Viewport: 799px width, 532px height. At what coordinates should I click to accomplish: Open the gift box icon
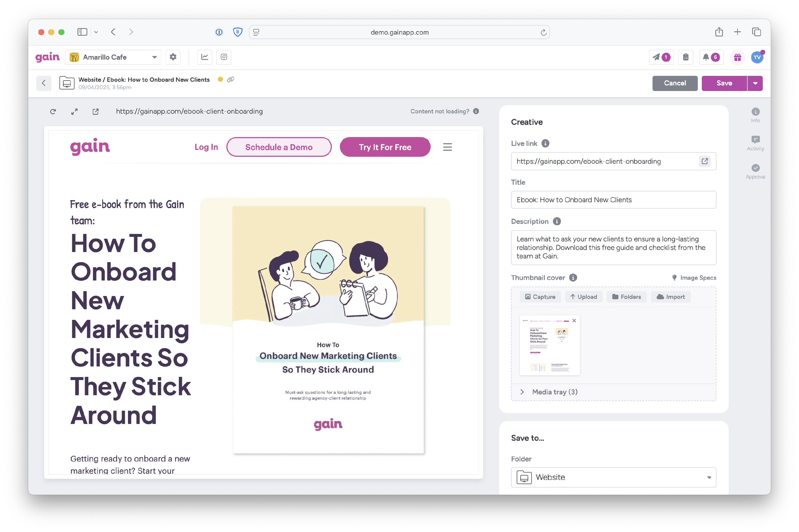click(737, 57)
